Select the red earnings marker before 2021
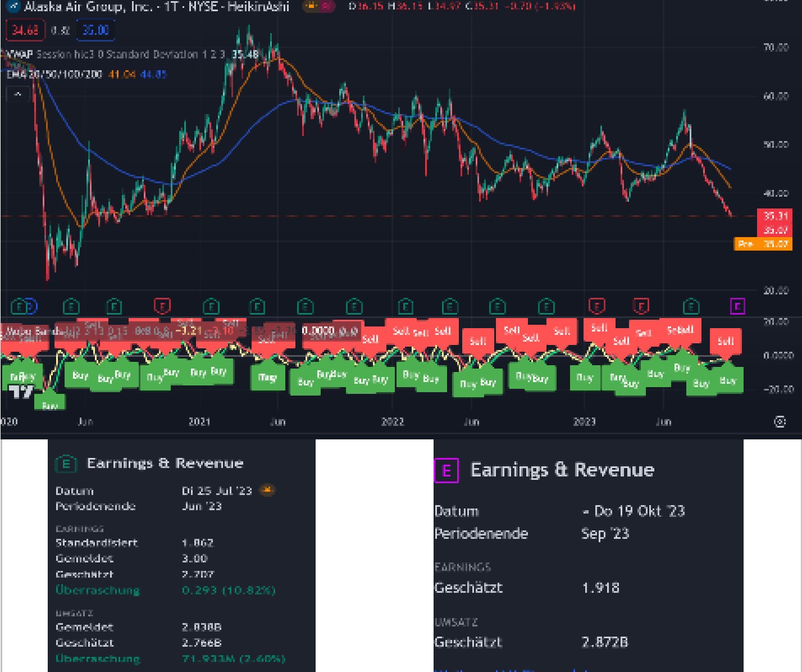The width and height of the screenshot is (802, 672). (162, 306)
